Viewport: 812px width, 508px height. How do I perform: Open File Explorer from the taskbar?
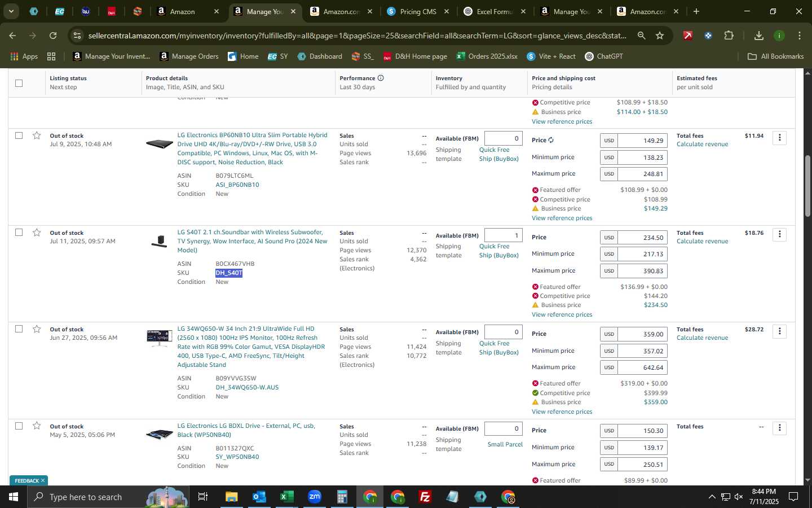pyautogui.click(x=232, y=497)
